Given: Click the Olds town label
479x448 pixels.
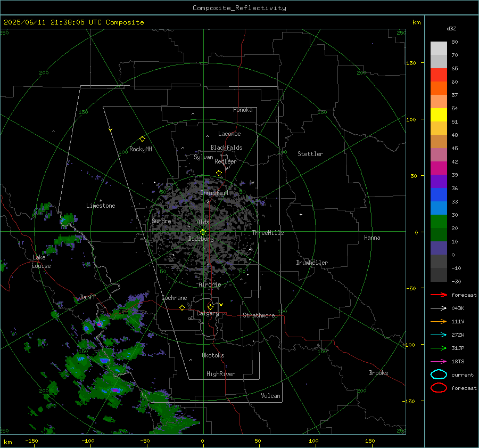Looking at the screenshot, I should click(x=203, y=222).
